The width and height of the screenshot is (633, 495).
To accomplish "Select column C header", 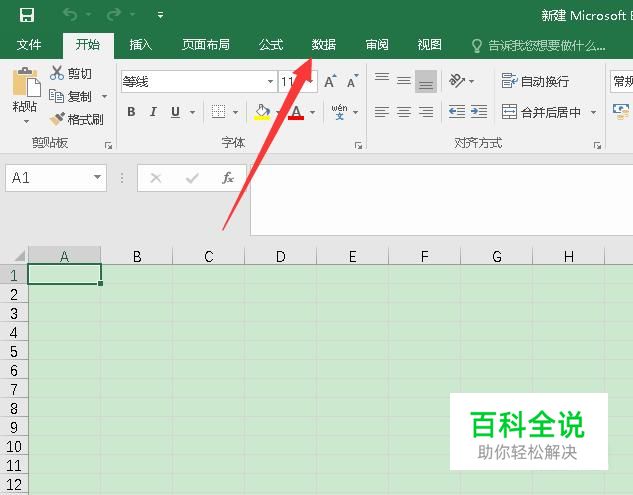I will click(209, 256).
